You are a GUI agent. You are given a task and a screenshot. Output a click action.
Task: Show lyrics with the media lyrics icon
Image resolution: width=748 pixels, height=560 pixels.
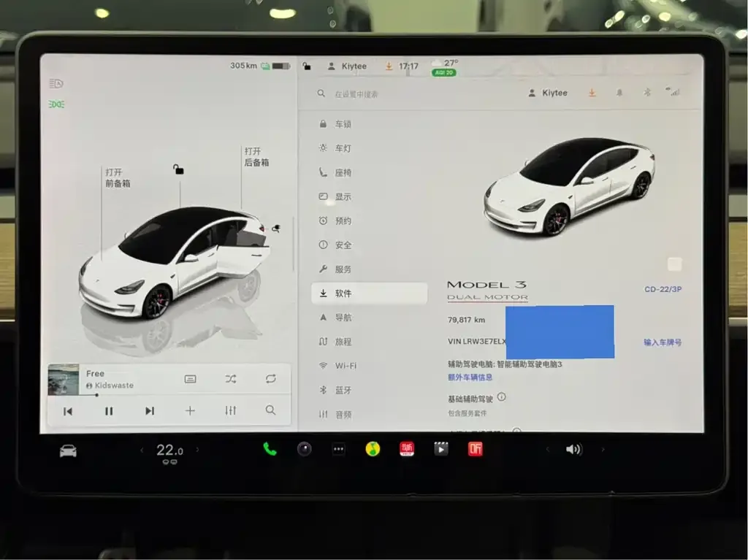point(190,379)
